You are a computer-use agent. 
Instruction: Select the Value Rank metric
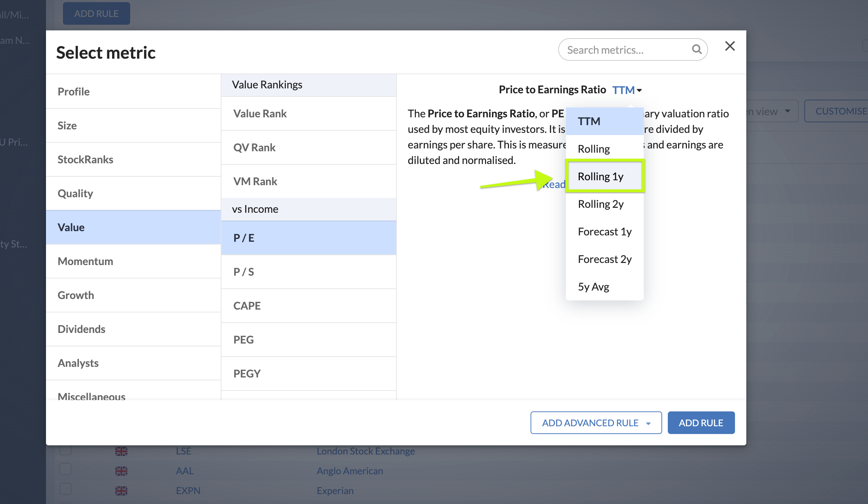click(308, 113)
